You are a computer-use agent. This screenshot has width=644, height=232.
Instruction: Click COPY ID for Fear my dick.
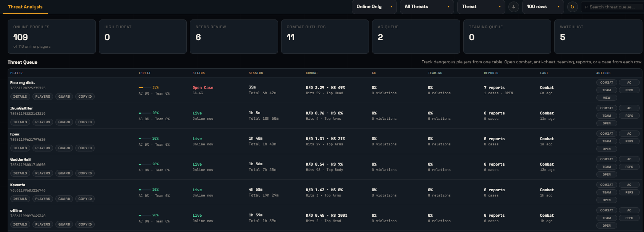pos(85,97)
